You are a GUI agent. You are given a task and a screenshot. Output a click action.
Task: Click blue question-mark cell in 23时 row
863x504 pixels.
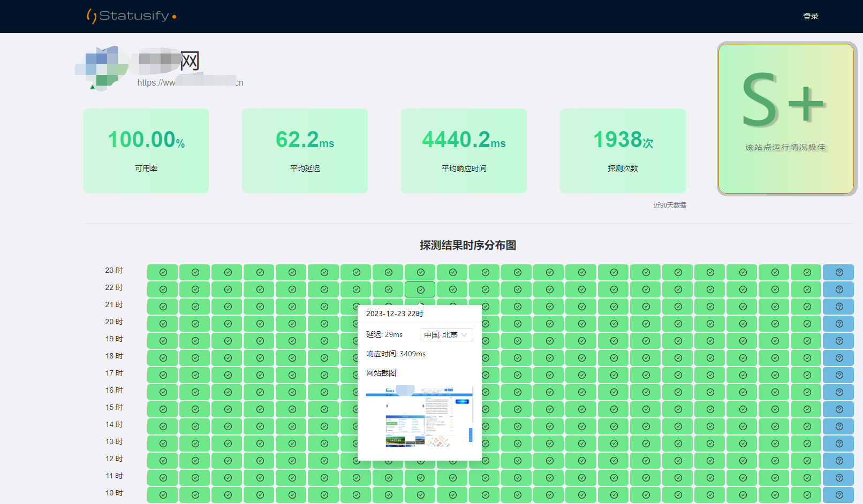click(x=838, y=272)
